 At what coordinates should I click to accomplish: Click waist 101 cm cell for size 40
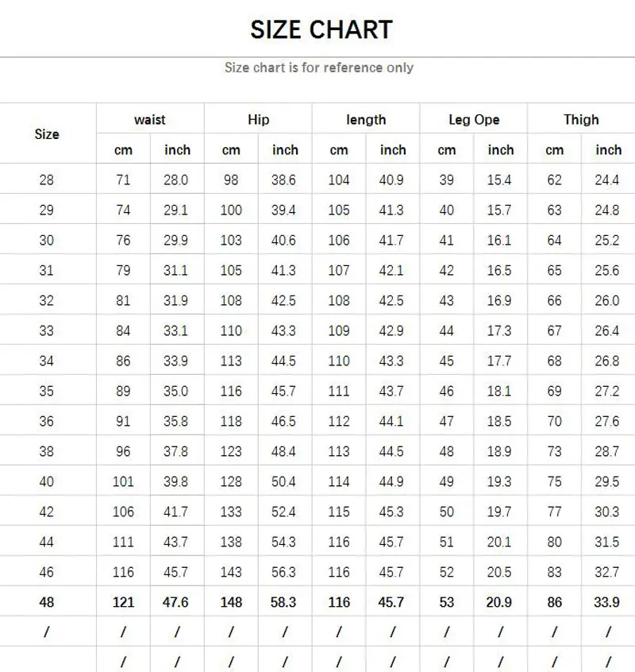coord(123,481)
